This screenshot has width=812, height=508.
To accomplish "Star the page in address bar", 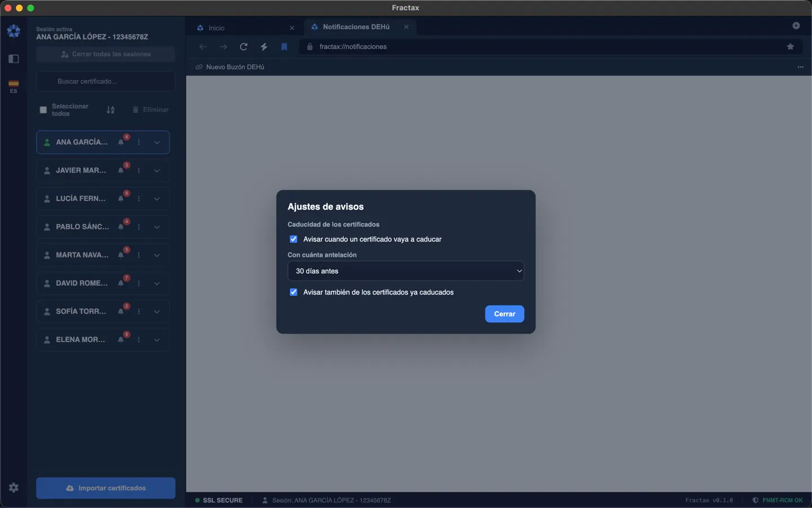I will point(791,47).
